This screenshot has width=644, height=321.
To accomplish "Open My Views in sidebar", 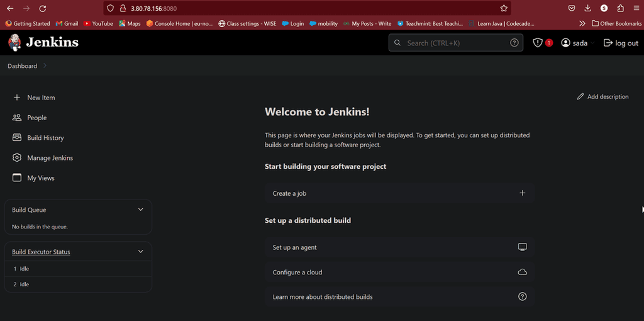I will click(x=41, y=178).
